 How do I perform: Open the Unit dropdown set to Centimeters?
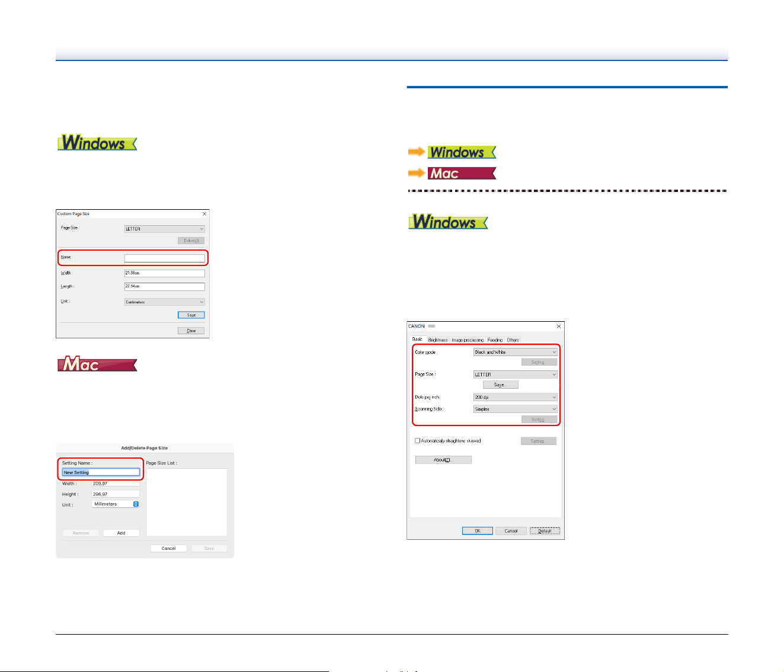[x=165, y=302]
